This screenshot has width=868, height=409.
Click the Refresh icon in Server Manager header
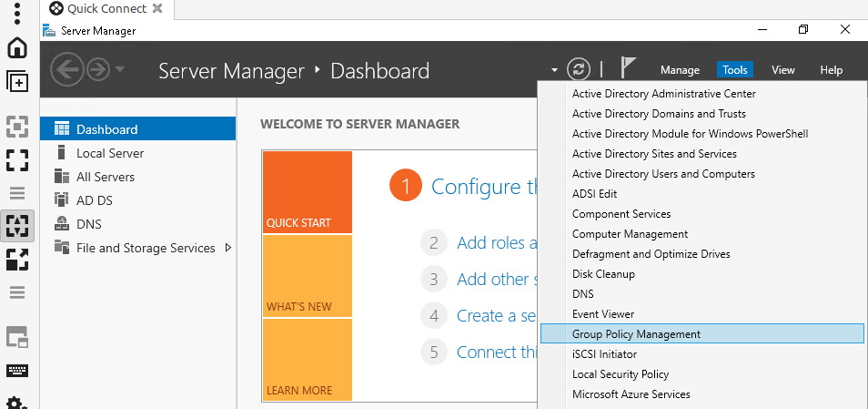[x=579, y=69]
